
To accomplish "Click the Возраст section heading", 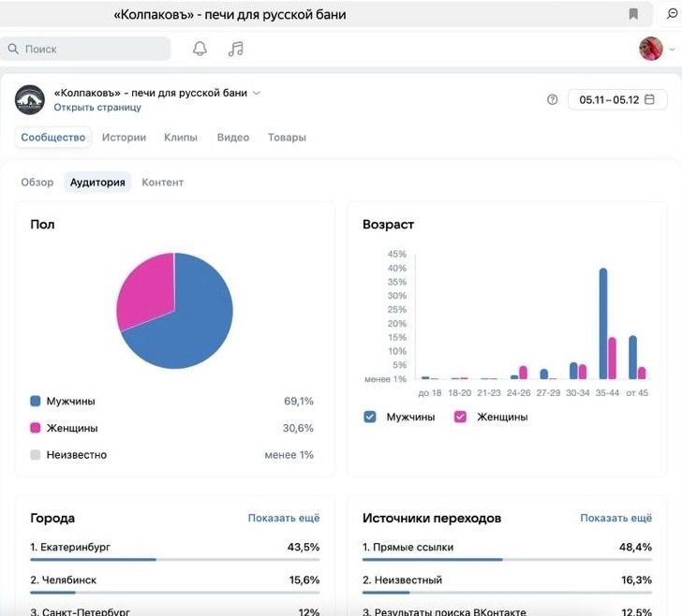I will 388,225.
